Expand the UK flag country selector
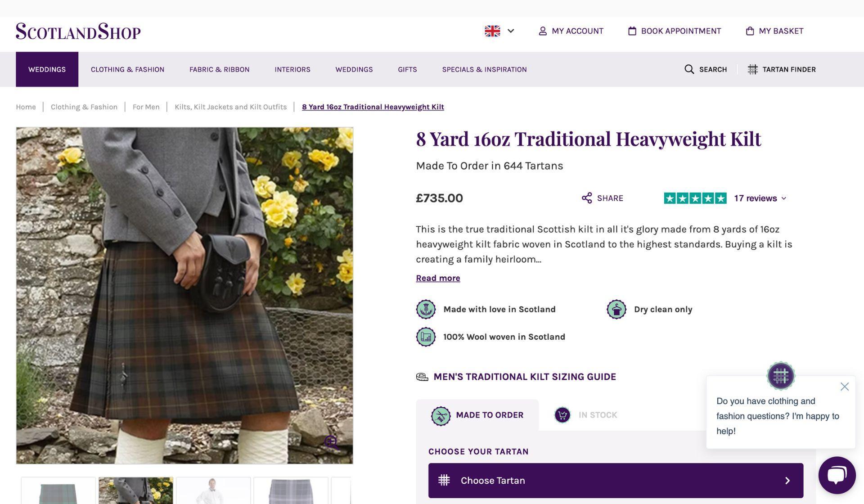 coord(499,31)
